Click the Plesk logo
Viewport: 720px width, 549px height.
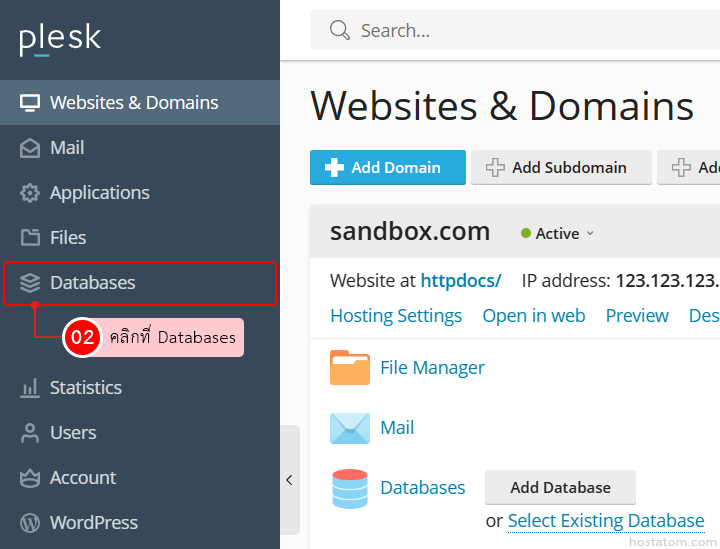click(x=60, y=39)
